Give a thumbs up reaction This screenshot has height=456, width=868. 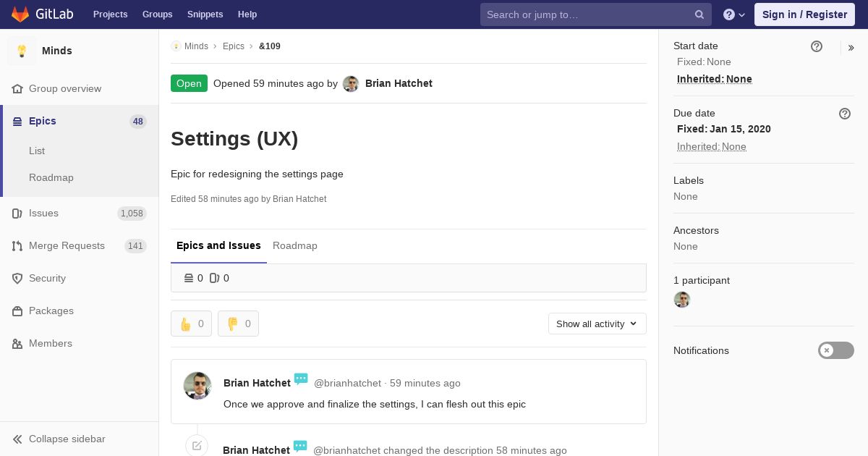[x=191, y=324]
